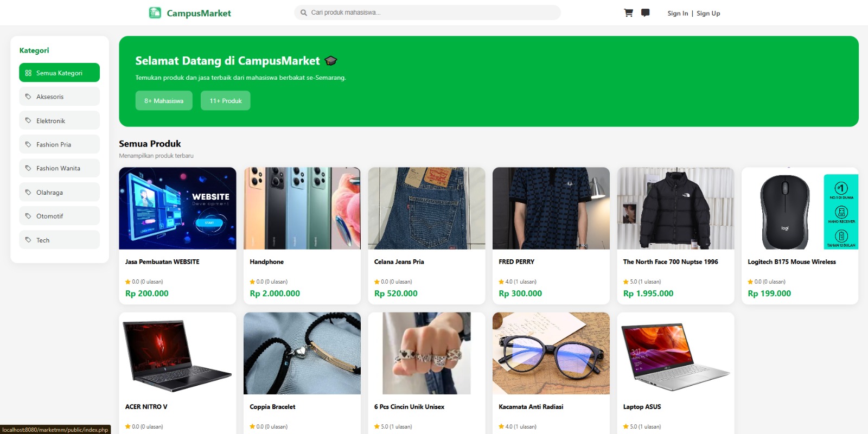Click the CampusMarket logo icon

click(x=155, y=13)
